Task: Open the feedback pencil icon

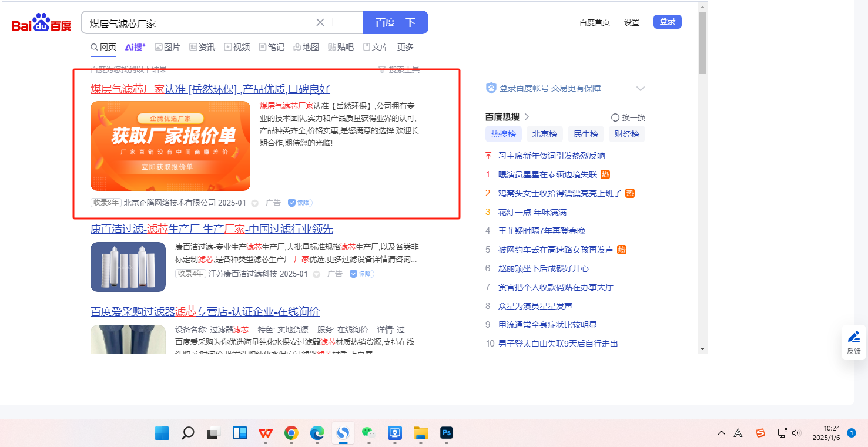Action: pyautogui.click(x=853, y=337)
